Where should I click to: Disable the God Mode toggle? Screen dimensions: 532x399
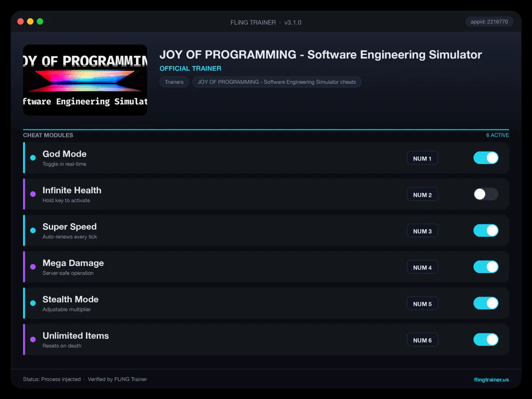pos(486,158)
